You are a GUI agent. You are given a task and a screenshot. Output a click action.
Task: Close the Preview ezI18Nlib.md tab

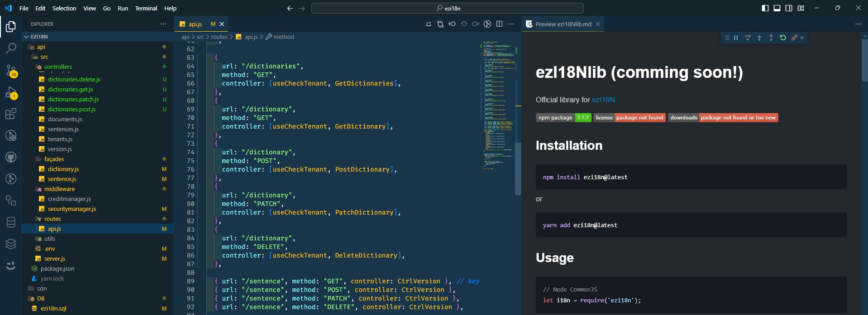(x=598, y=24)
